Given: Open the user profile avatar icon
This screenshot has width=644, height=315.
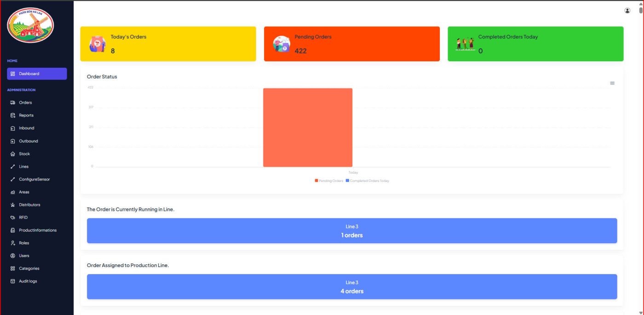Looking at the screenshot, I should (627, 11).
